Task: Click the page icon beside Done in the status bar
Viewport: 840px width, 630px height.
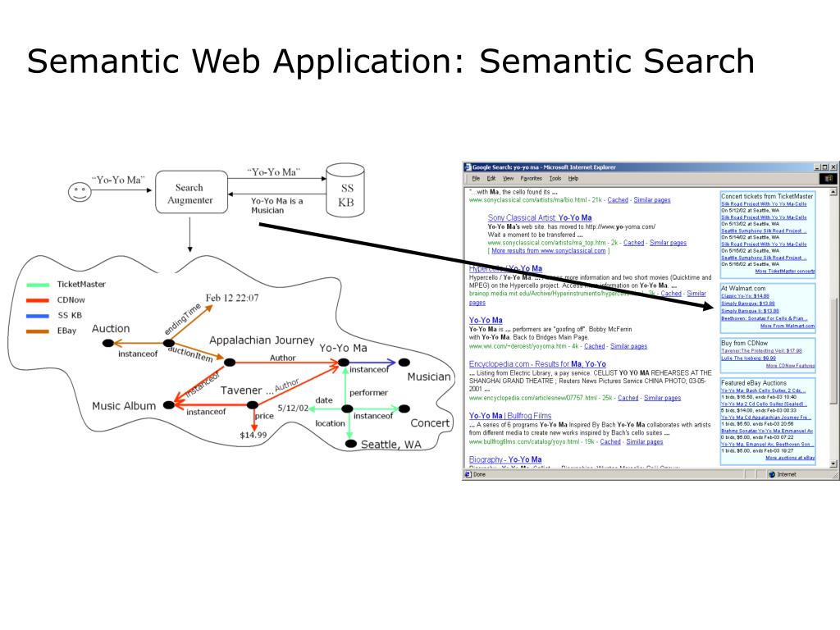Action: click(468, 475)
